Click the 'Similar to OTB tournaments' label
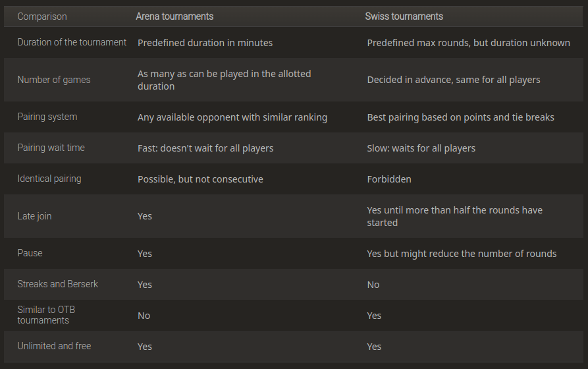This screenshot has width=588, height=369. 43,315
